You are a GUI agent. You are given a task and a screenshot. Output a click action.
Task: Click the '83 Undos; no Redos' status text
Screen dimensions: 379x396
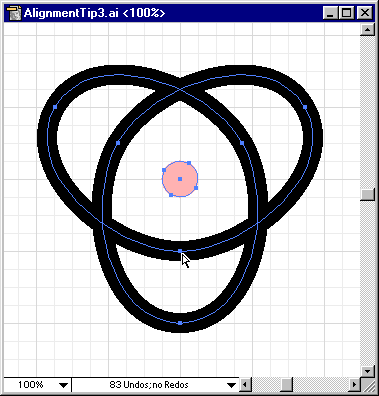(x=149, y=385)
